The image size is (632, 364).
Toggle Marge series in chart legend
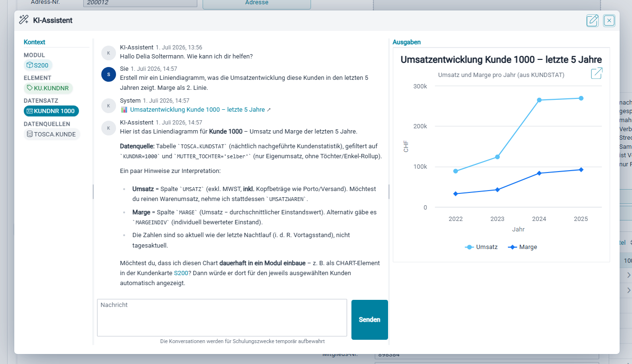click(523, 247)
